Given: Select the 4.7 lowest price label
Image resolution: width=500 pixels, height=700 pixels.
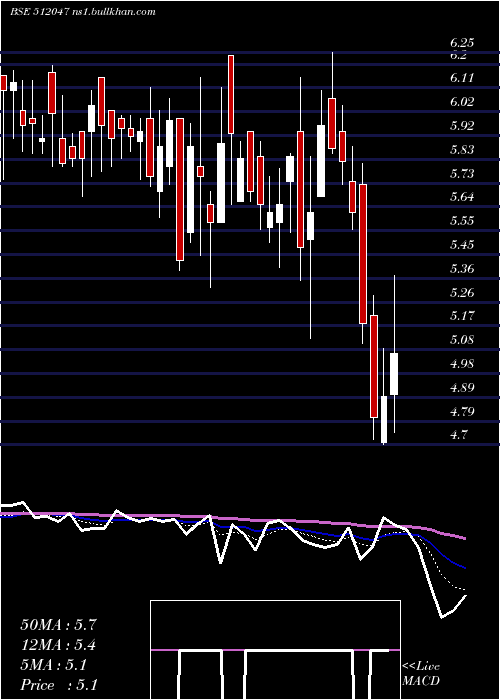Looking at the screenshot, I should click(x=459, y=434).
